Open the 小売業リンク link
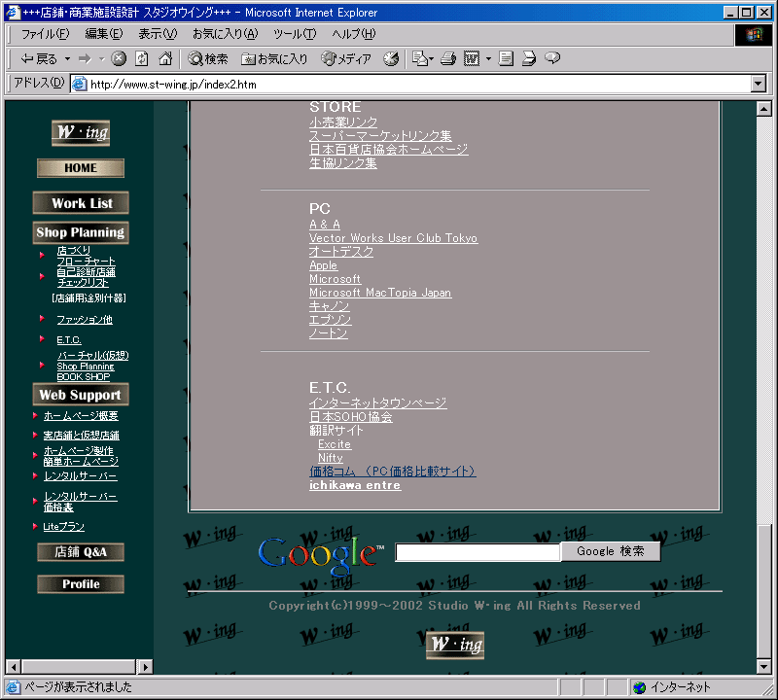Screen dimensions: 778x700 point(343,122)
